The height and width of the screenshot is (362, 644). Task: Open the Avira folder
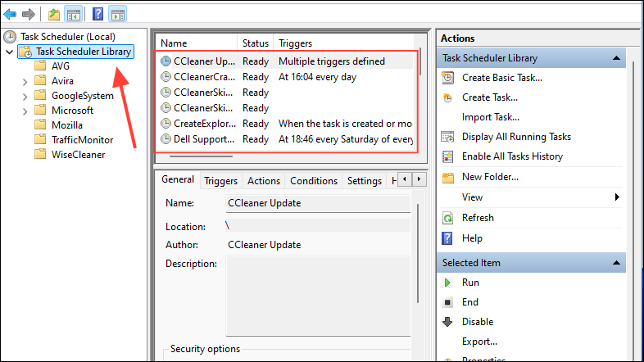tap(62, 81)
